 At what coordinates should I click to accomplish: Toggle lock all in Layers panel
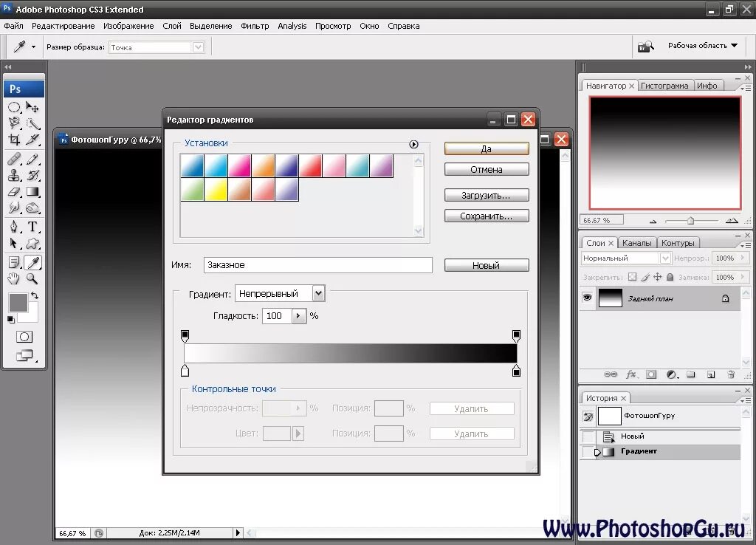(670, 277)
